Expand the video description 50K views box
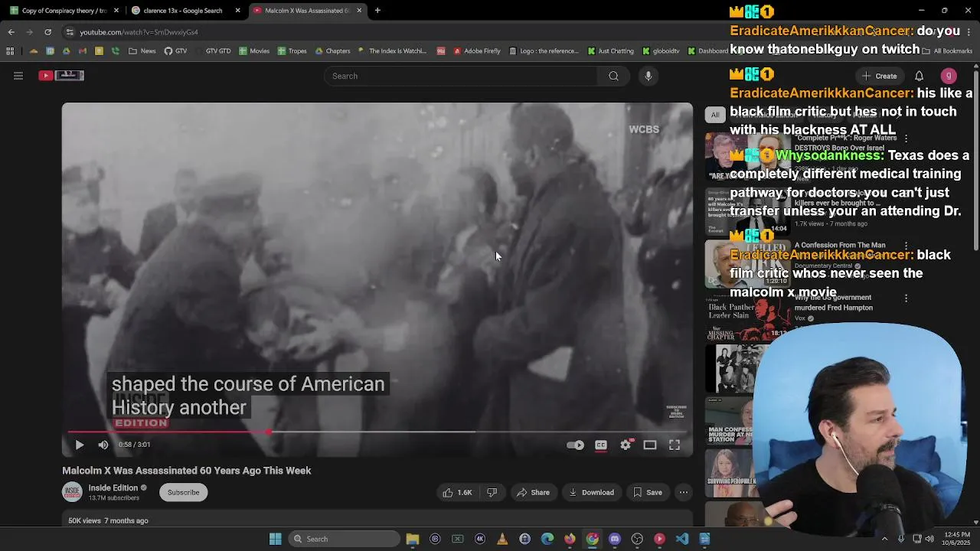Screen dimensions: 980x551 tap(377, 519)
